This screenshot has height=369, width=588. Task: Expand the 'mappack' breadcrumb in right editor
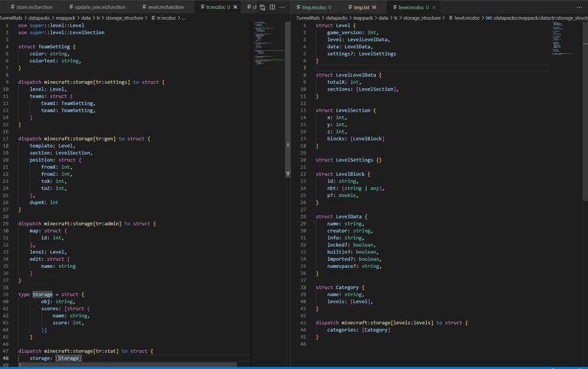click(362, 18)
